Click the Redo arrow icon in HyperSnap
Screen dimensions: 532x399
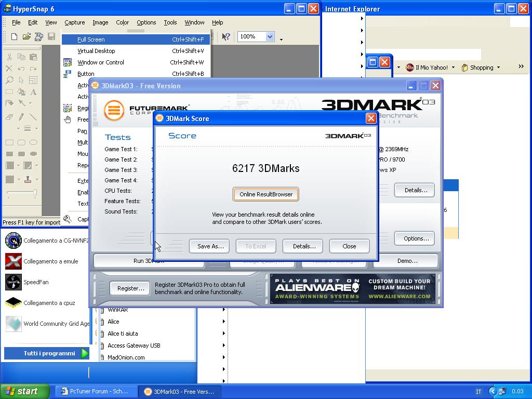point(33,69)
